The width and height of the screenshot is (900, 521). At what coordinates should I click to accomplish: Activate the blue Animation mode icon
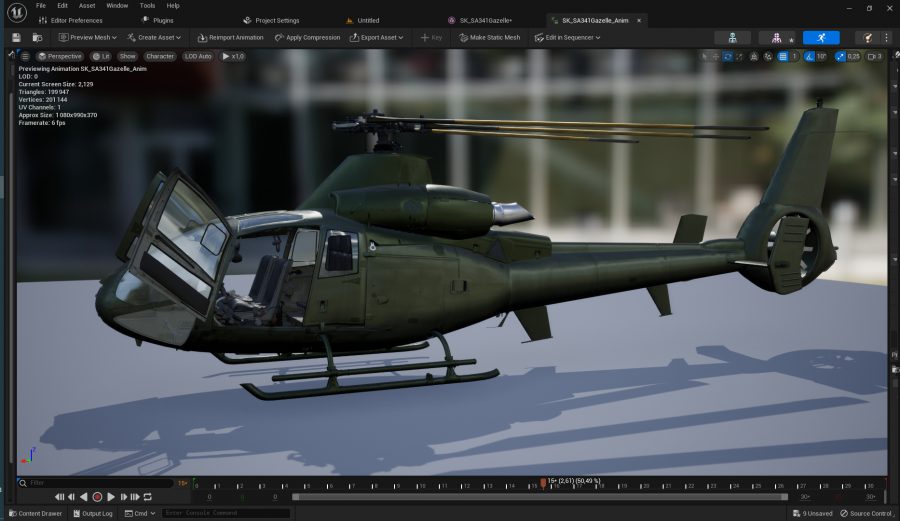coord(821,37)
